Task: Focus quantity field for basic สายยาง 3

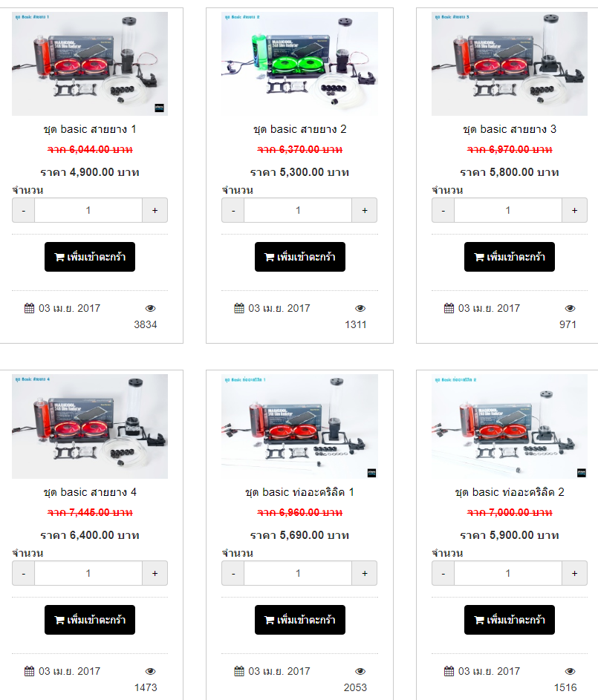Action: click(508, 210)
